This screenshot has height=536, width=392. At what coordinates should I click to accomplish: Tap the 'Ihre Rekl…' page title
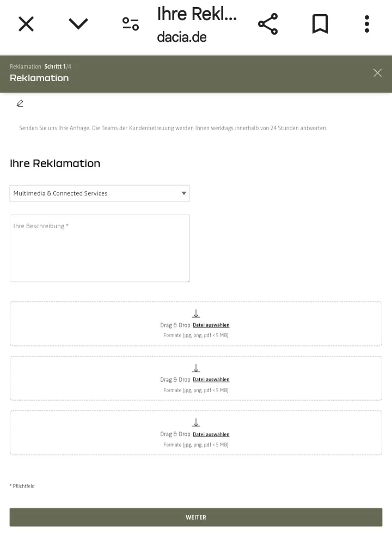coord(197,14)
